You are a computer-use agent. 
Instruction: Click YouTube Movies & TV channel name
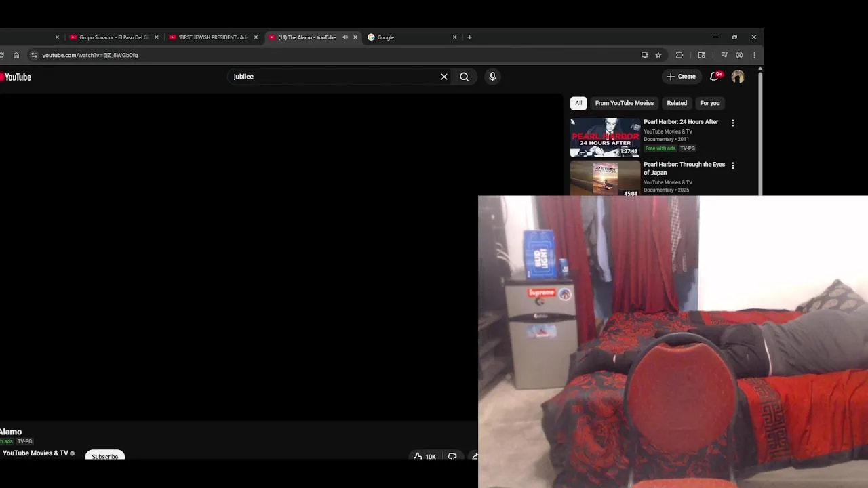tap(35, 453)
